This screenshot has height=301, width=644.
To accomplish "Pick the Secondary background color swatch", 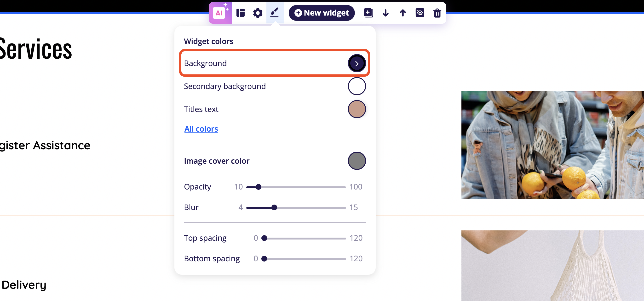I will point(357,86).
